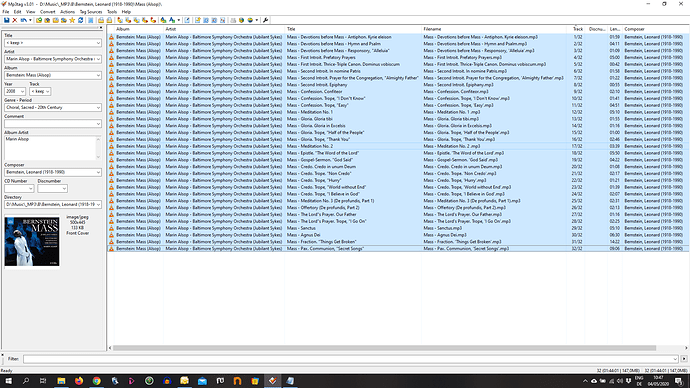The image size is (690, 388).
Task: Expand the Track field dropdown
Action: [x=48, y=92]
